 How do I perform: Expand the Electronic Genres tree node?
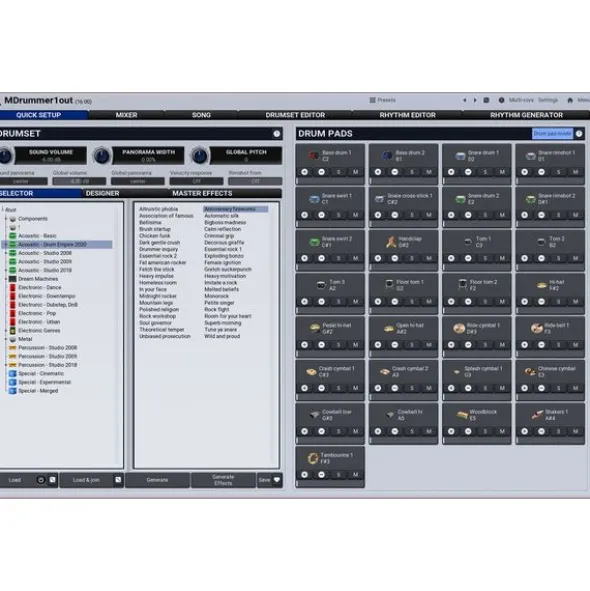click(6, 331)
